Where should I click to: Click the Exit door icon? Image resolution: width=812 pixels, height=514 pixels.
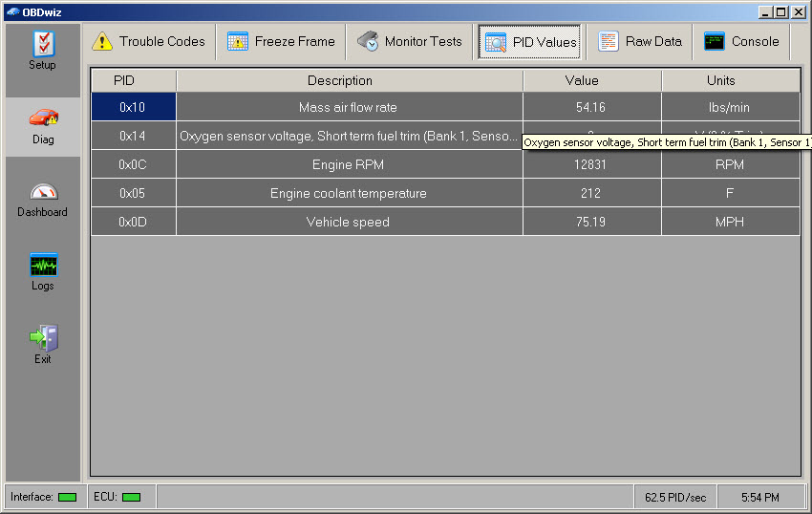43,338
